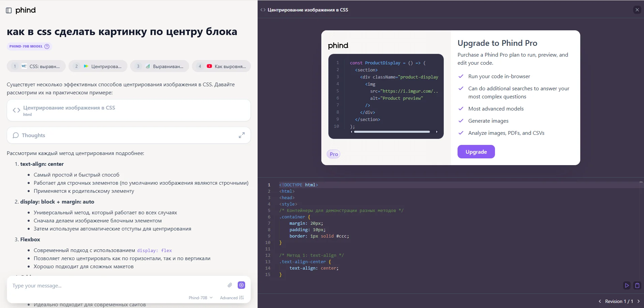644x308 pixels.
Task: Click the 'Flexbox' list heading
Action: 30,240
